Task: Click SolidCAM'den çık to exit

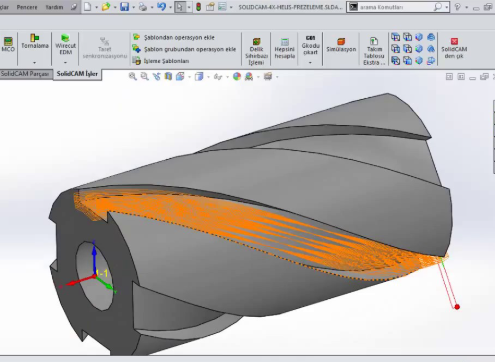Action: 454,48
